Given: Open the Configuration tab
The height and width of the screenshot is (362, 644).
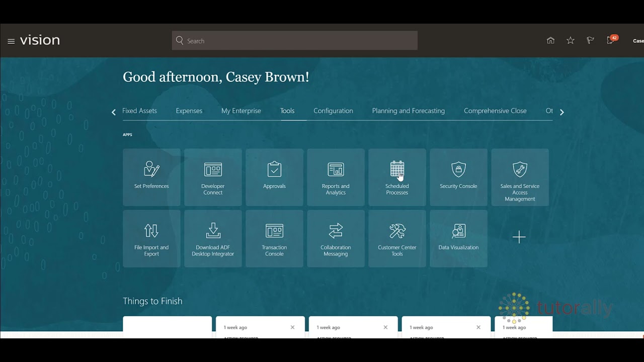Looking at the screenshot, I should (x=333, y=111).
